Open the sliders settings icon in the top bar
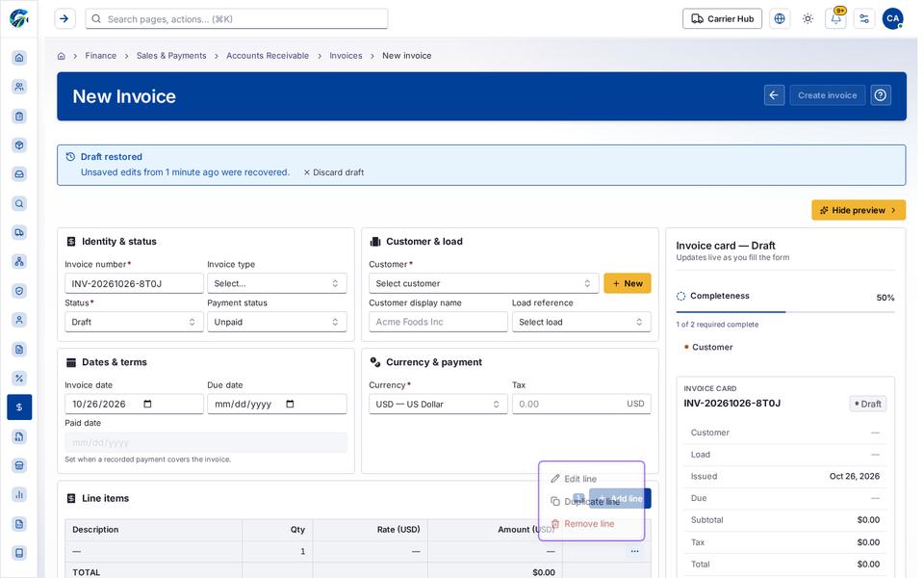The image size is (924, 578). tap(864, 19)
